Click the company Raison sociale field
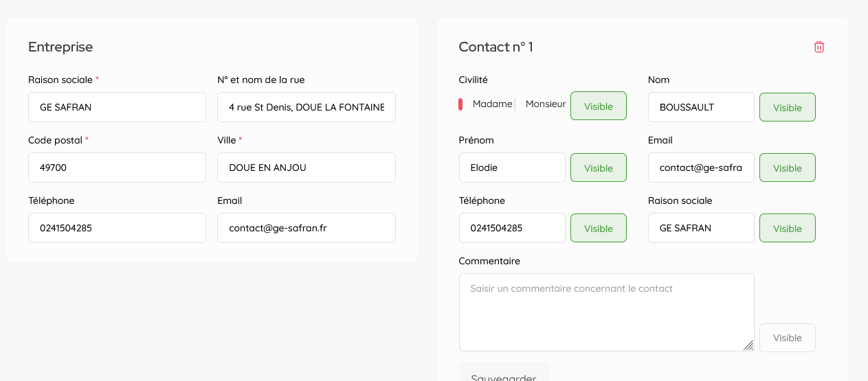 pos(117,107)
